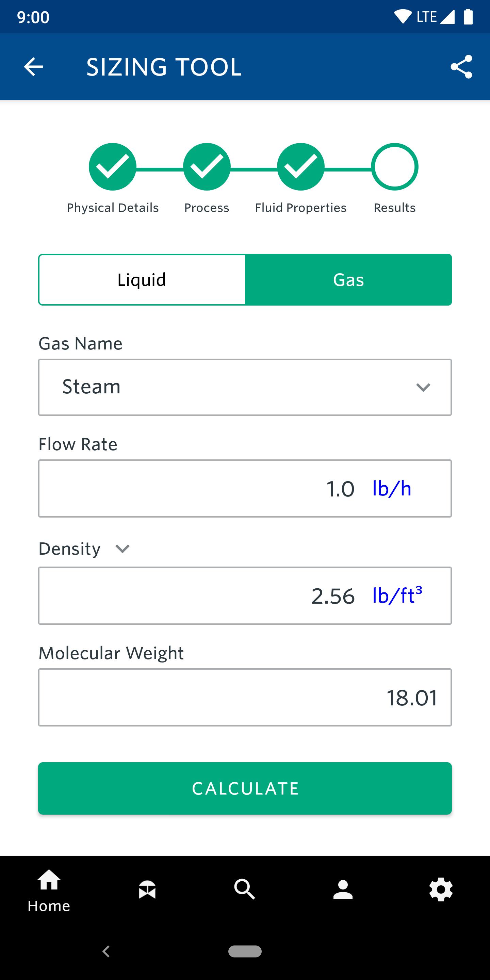Select the Gas fluid type

[x=348, y=280]
